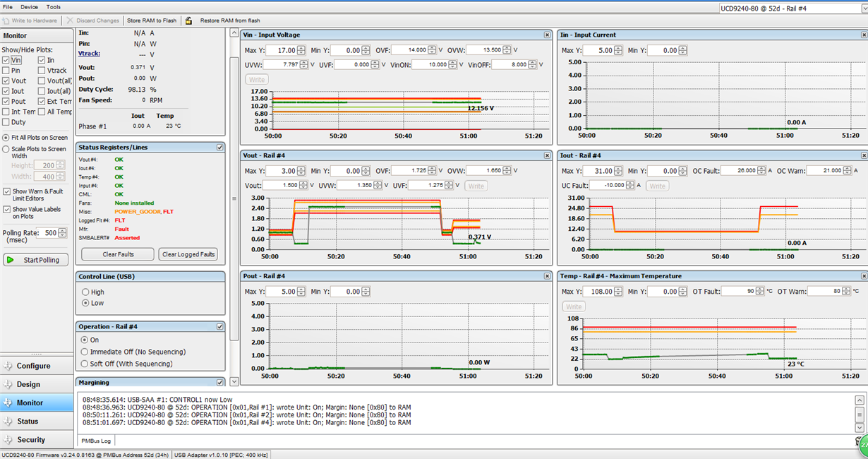Collapse the Operation - Rail #4 panel
The width and height of the screenshot is (868, 459).
220,326
